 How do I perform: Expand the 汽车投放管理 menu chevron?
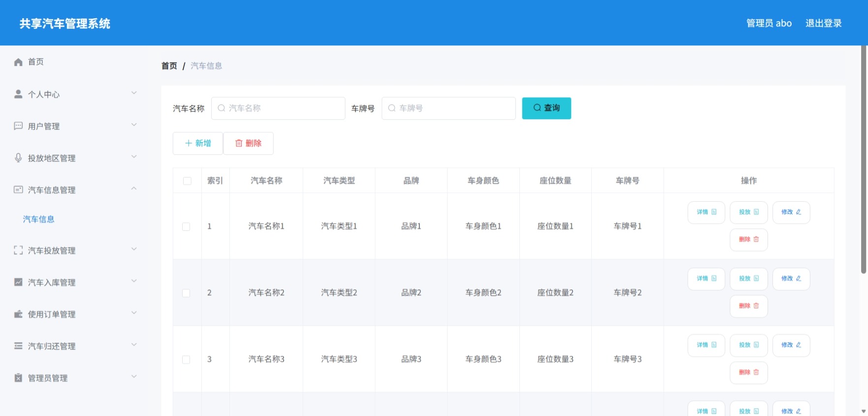134,249
